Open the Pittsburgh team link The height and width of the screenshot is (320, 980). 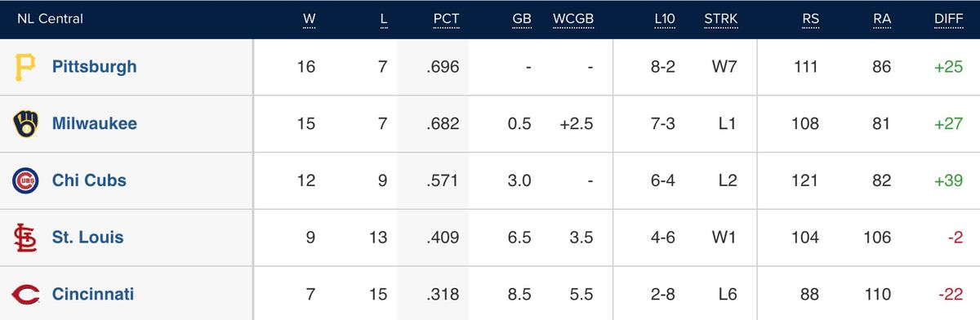point(94,67)
